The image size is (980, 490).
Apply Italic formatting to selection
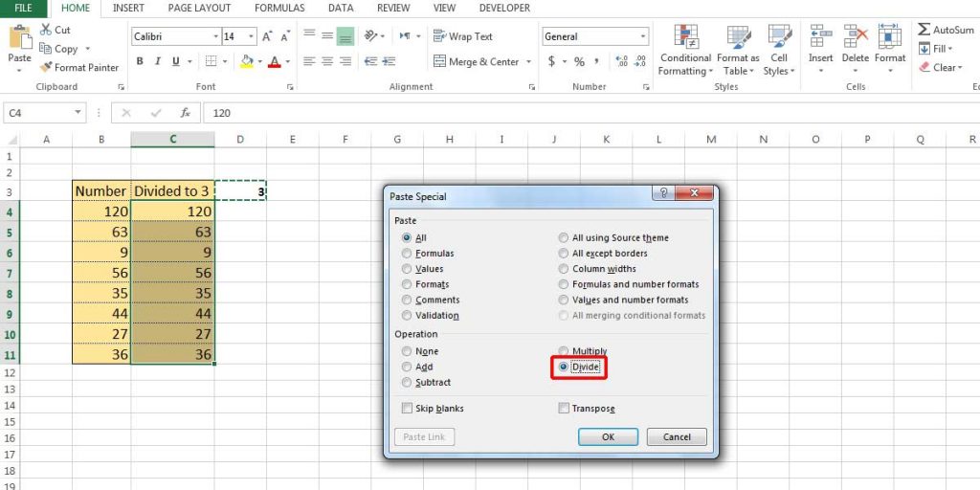(x=157, y=61)
